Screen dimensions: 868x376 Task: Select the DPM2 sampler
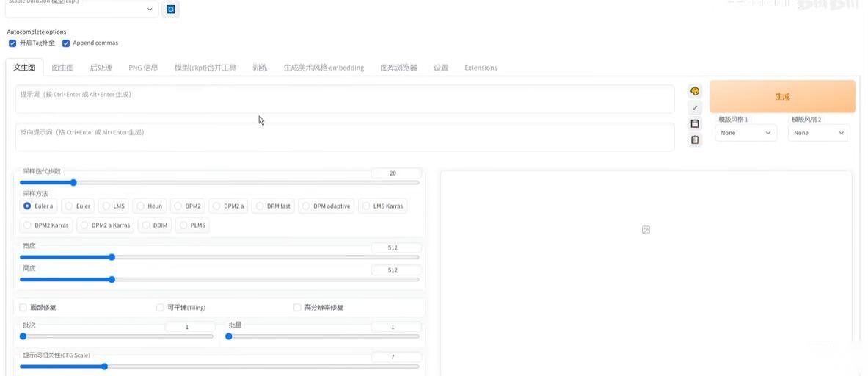coord(188,206)
